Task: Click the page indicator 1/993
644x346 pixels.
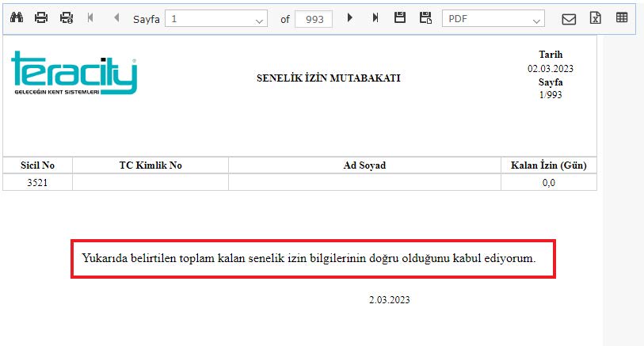Action: 551,95
